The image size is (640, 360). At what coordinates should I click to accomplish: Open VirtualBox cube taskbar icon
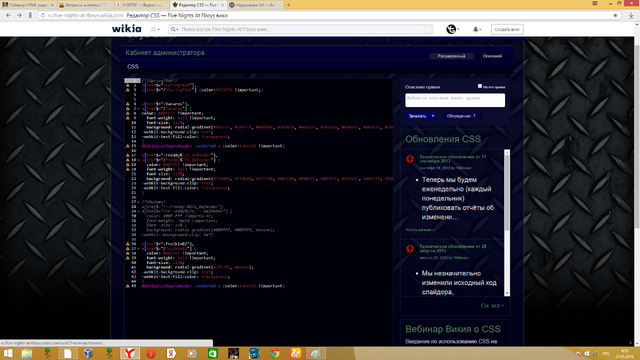[x=89, y=353]
